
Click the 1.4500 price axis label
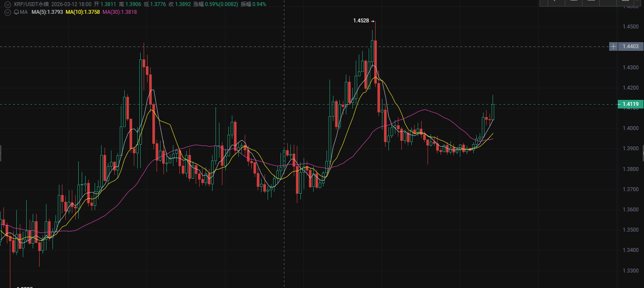[630, 27]
